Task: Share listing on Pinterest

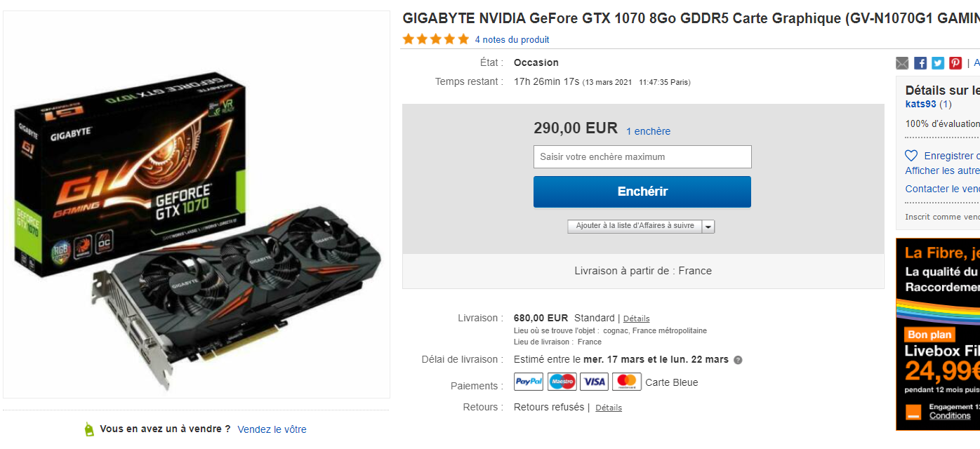Action: (955, 63)
